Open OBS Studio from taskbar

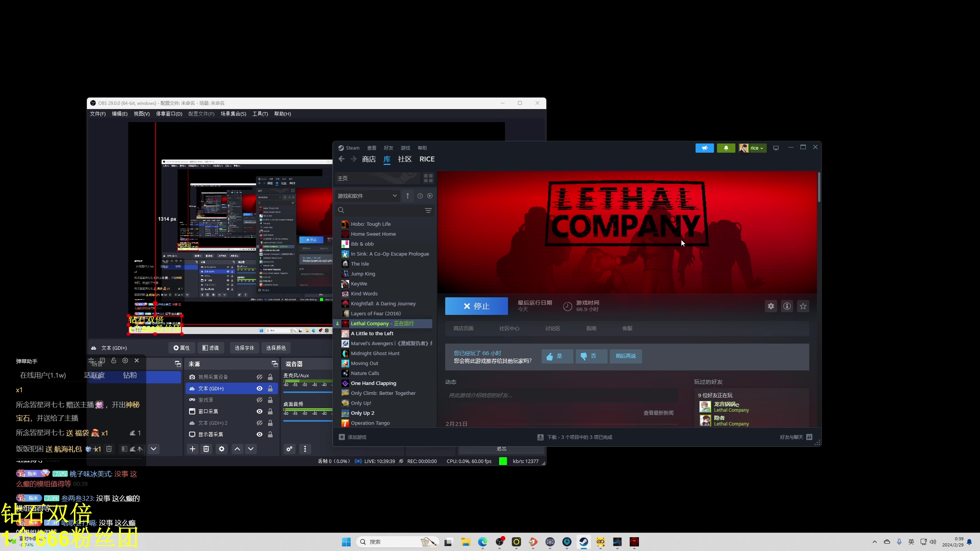point(500,542)
